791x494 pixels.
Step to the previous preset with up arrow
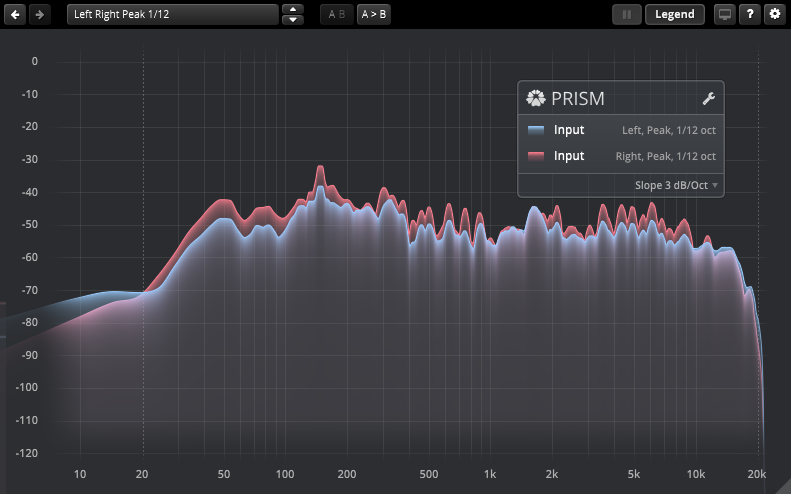pyautogui.click(x=292, y=10)
